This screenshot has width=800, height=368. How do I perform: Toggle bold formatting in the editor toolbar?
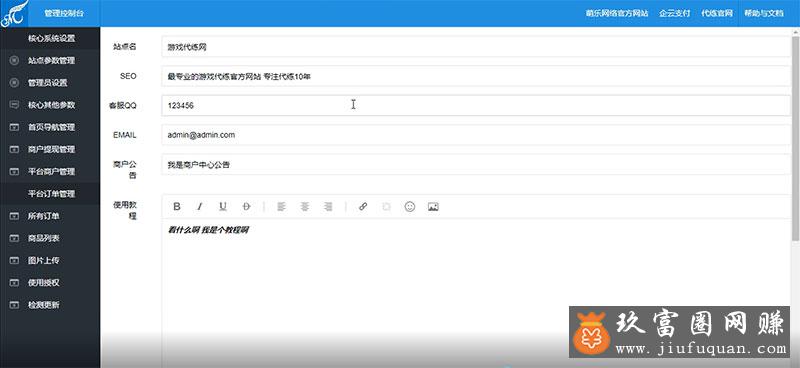tap(177, 207)
